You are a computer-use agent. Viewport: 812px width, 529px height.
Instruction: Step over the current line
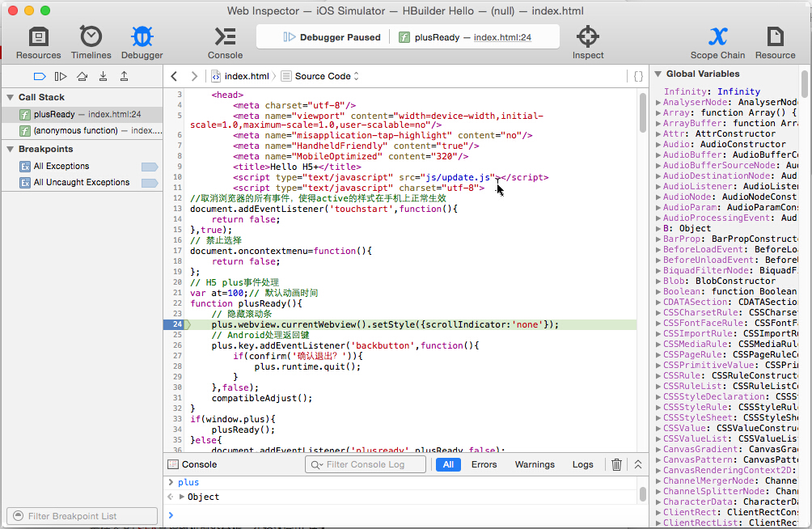[x=82, y=76]
